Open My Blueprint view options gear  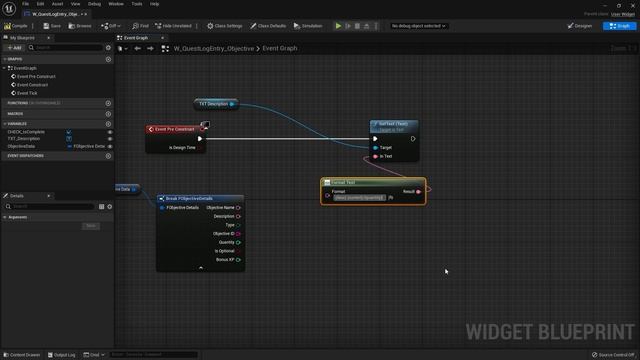(x=108, y=48)
